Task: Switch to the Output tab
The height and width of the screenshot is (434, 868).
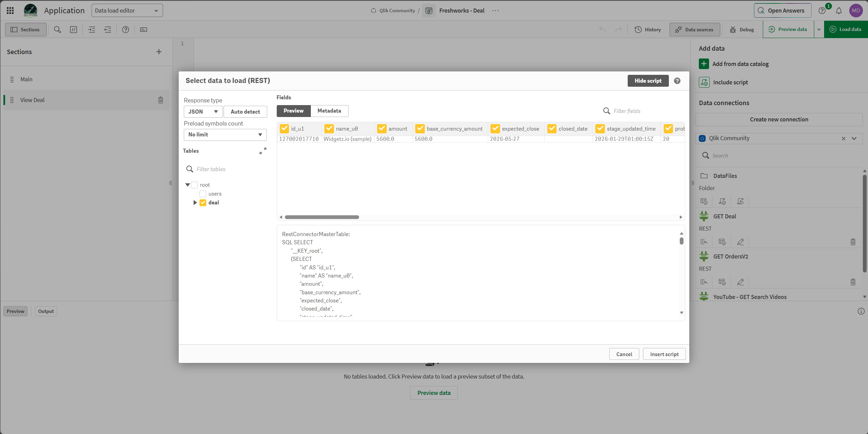Action: pos(46,311)
